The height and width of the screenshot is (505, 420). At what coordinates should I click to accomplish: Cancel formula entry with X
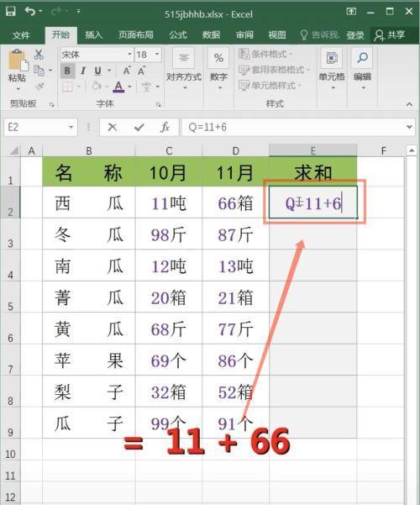tap(112, 127)
